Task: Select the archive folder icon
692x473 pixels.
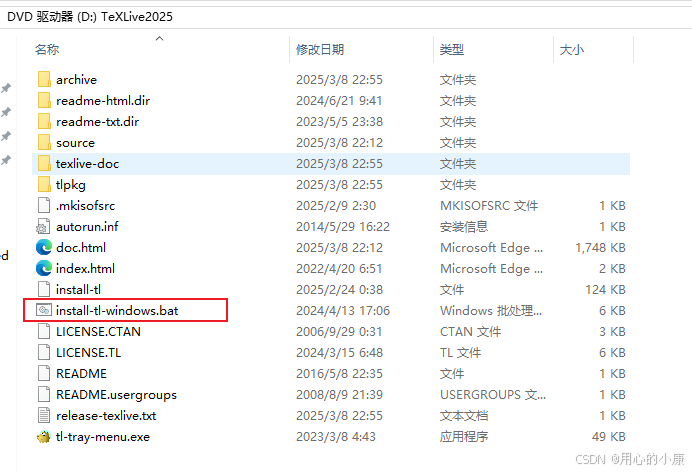Action: (44, 79)
